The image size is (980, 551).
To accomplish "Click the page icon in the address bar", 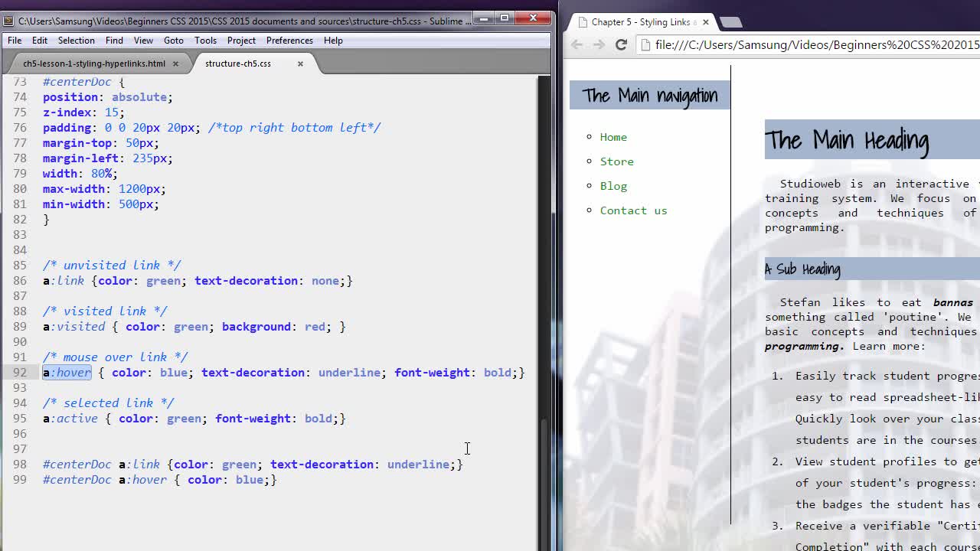I will (x=646, y=45).
